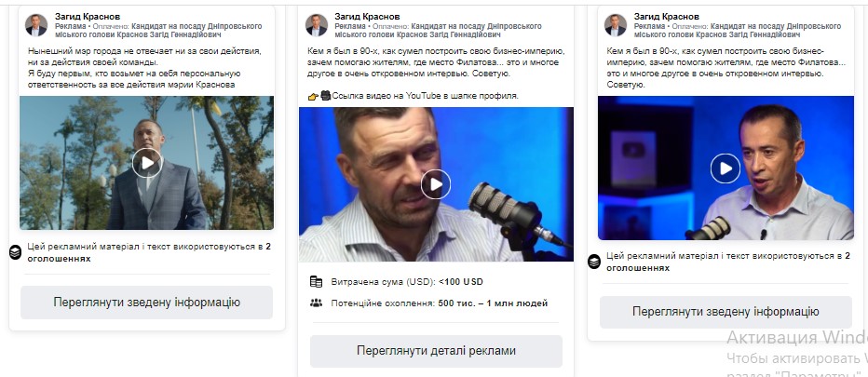Screen dimensions: 868x377
Task: Open 'Переглянути зведену інформацію' in the third card
Action: click(726, 312)
